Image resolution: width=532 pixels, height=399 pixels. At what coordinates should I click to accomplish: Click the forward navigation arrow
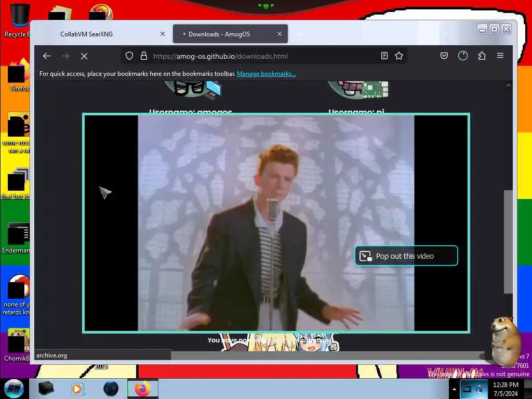pyautogui.click(x=65, y=56)
